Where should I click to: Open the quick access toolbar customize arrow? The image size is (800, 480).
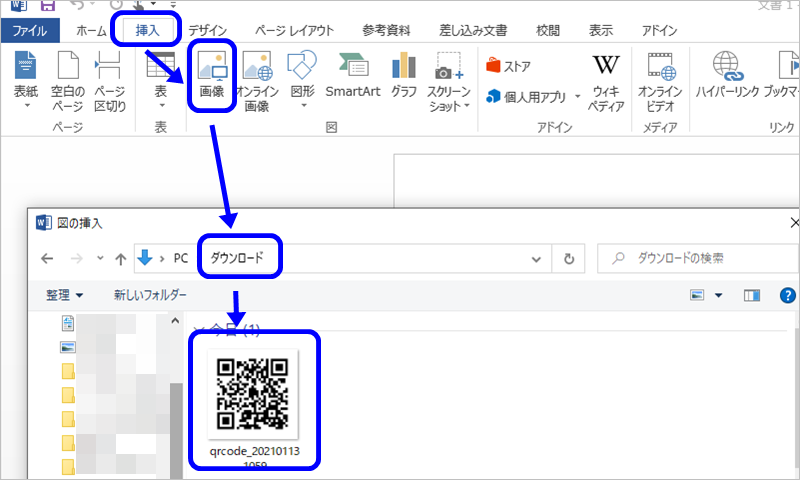pyautogui.click(x=173, y=5)
